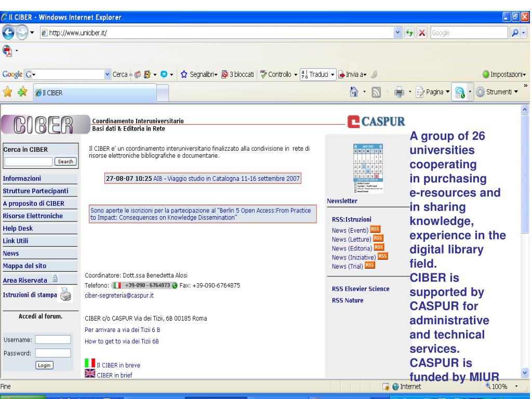Open ciber-segreteria@caspur.it email link
The height and width of the screenshot is (399, 532).
coord(119,296)
